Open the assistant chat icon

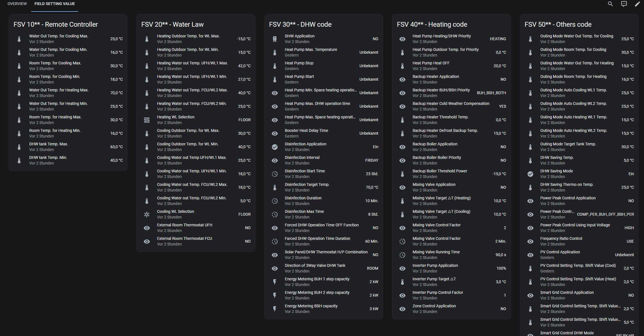tap(624, 4)
